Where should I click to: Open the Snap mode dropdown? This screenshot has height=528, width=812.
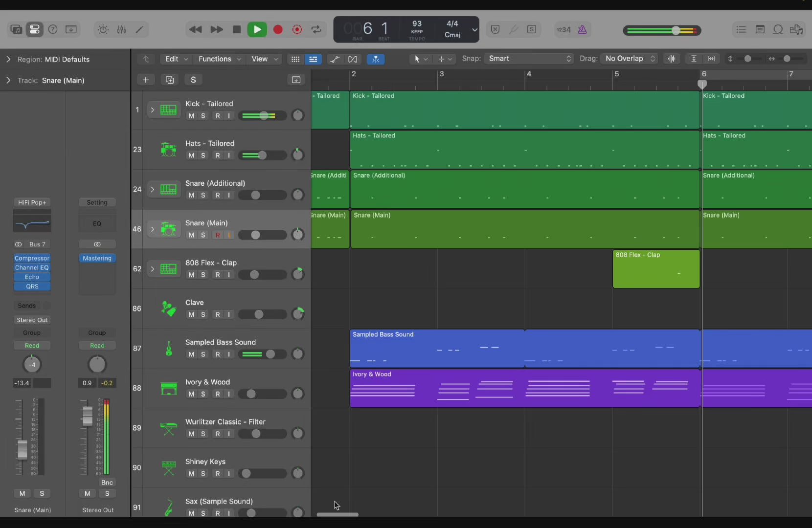click(529, 59)
